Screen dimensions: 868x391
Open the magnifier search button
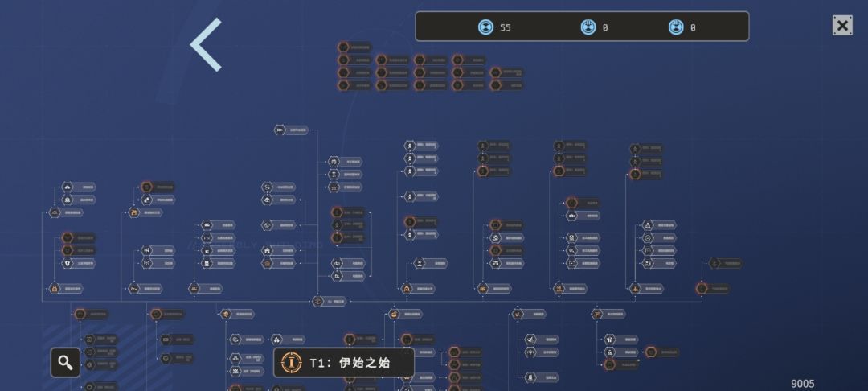click(65, 362)
